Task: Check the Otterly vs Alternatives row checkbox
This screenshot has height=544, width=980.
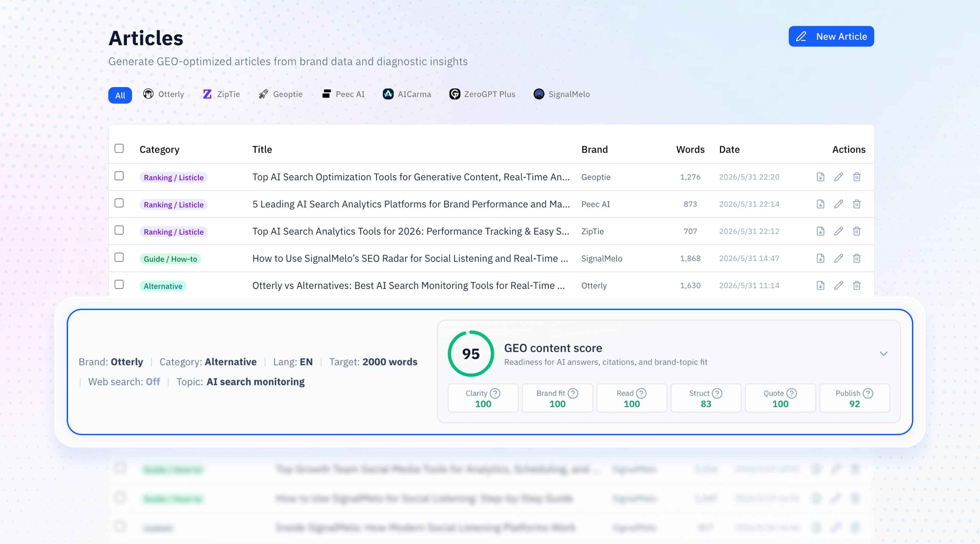Action: (119, 284)
